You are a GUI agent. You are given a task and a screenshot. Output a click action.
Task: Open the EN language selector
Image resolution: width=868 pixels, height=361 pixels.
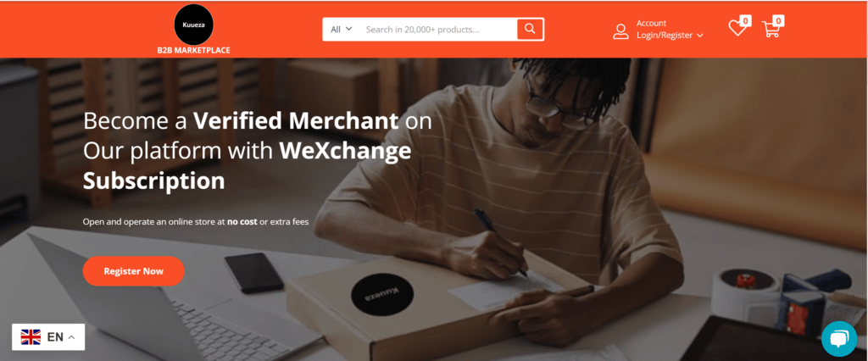(x=48, y=336)
